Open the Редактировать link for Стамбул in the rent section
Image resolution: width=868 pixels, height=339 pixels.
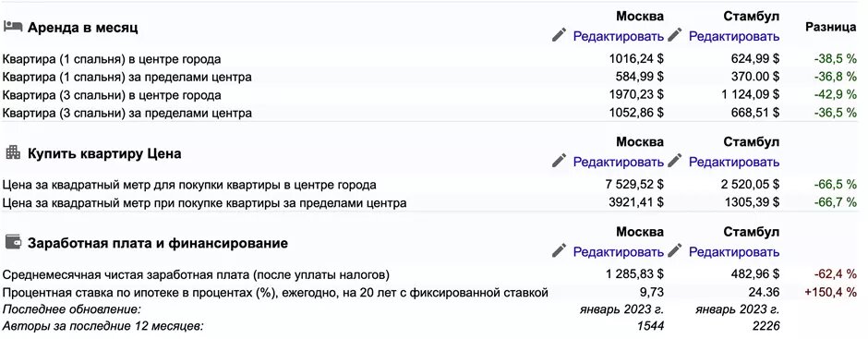pos(734,37)
